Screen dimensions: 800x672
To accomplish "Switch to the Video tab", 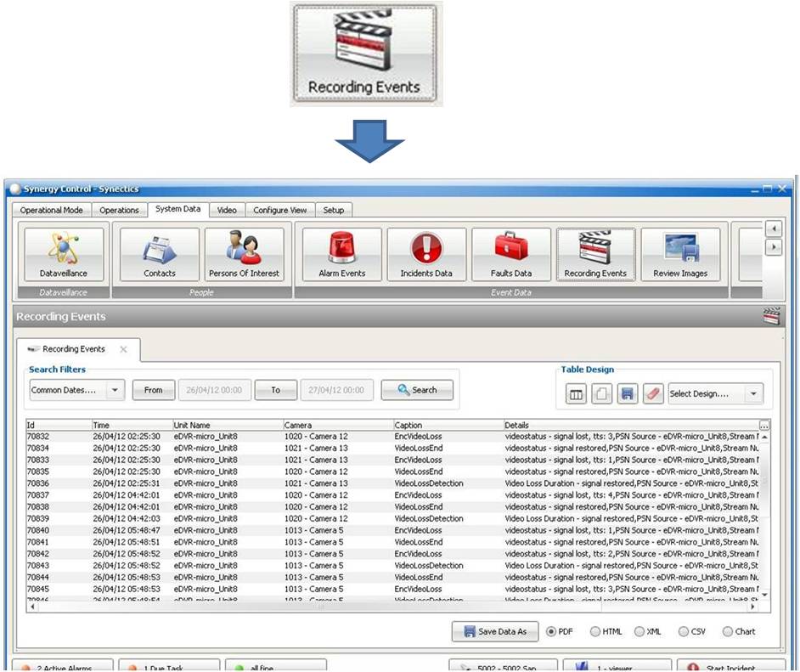I will pos(227,210).
